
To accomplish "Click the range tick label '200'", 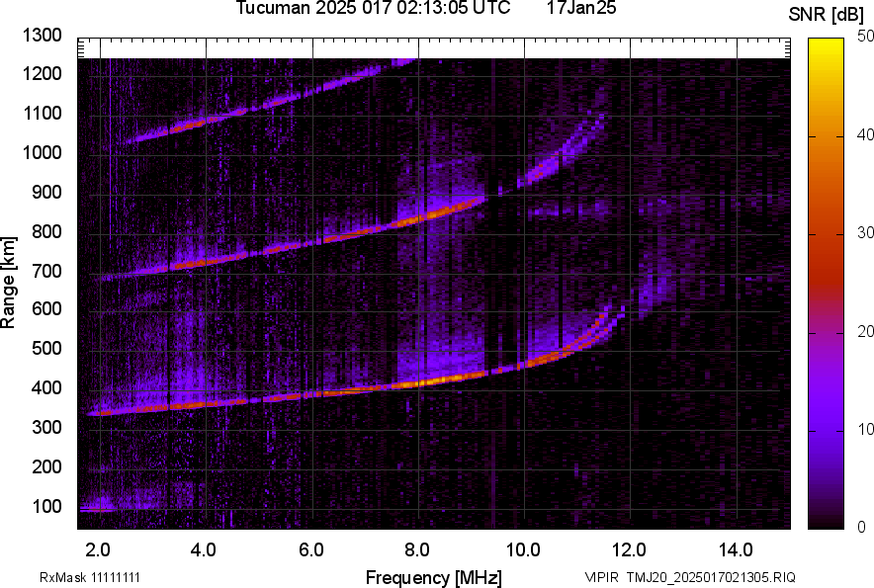I will 46,467.
